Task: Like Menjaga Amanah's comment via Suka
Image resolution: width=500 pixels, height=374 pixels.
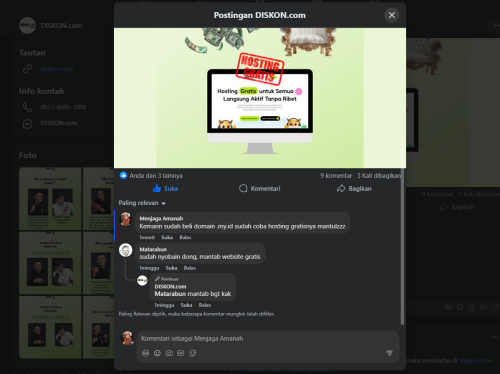Action: coord(167,237)
